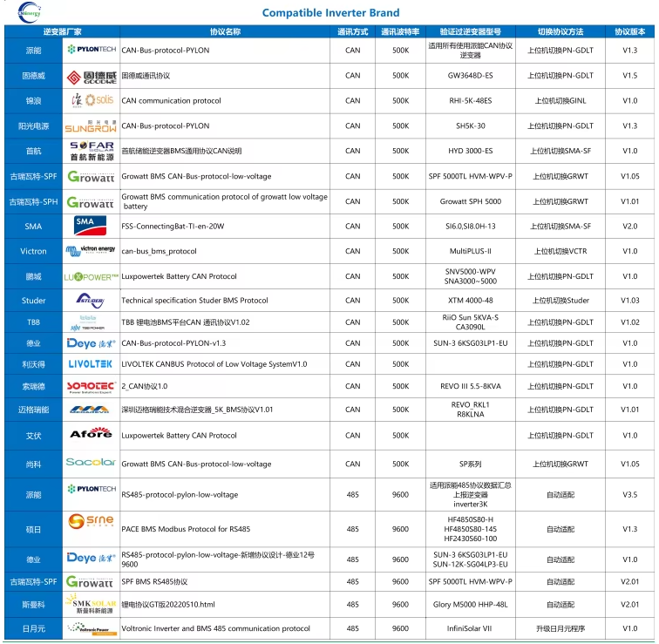Click the Voltronic Power logo
The width and height of the screenshot is (659, 644).
(x=91, y=628)
